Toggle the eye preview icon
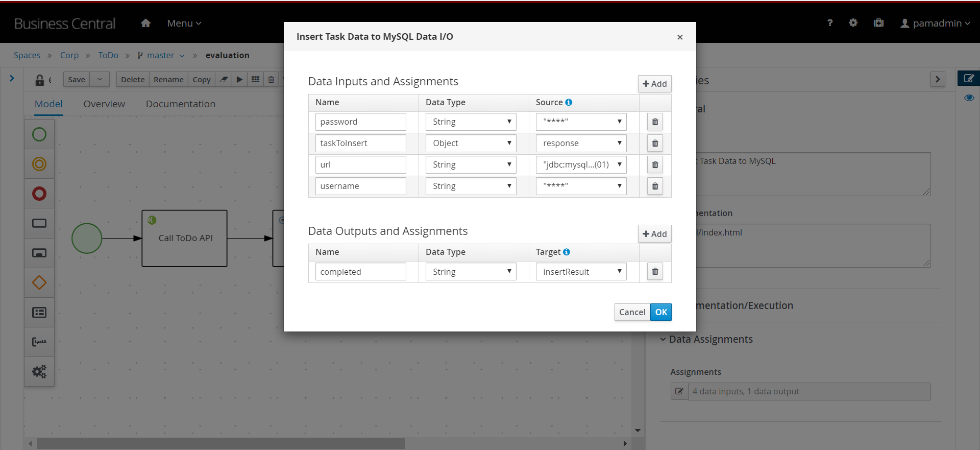This screenshot has height=450, width=980. [x=969, y=98]
